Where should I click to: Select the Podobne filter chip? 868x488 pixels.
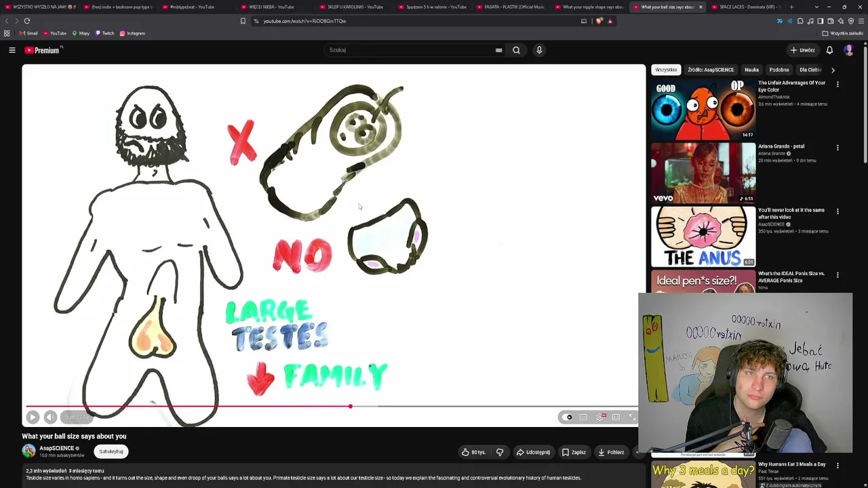click(779, 70)
